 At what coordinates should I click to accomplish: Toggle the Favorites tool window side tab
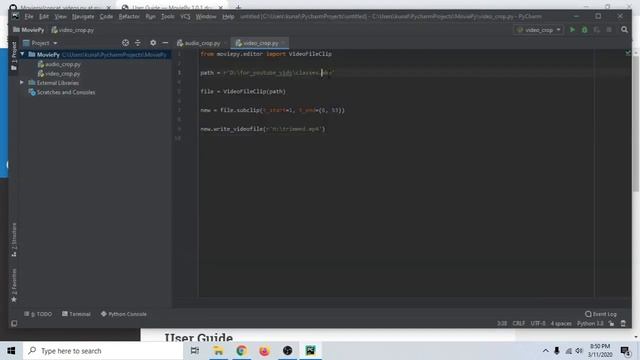tap(14, 286)
